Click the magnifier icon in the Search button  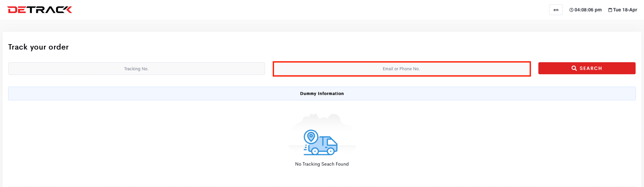tap(574, 68)
